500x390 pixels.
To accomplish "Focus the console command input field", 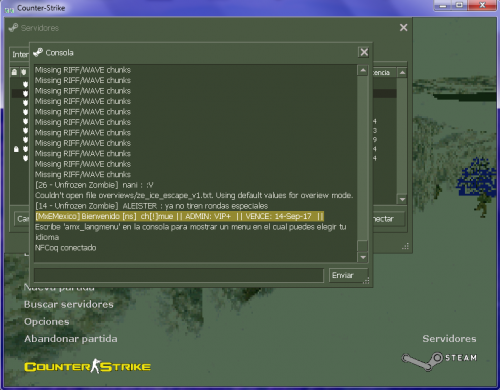I will [x=179, y=276].
